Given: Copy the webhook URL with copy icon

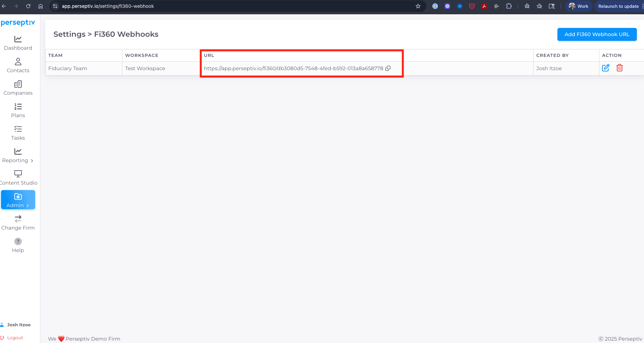Looking at the screenshot, I should [x=388, y=68].
